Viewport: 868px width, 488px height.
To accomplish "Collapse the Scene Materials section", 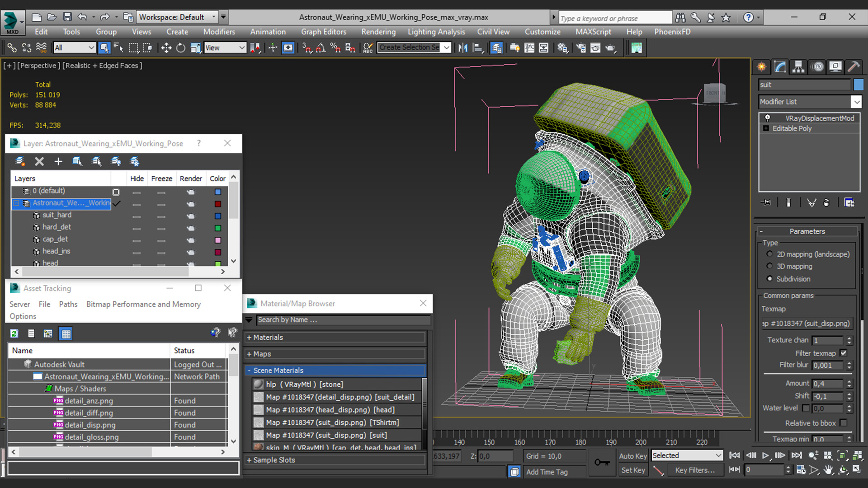I will 336,370.
